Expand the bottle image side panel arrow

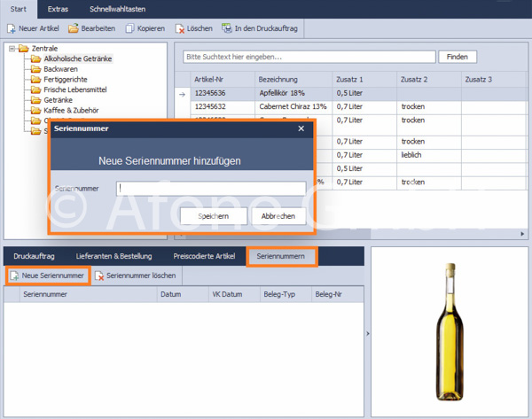(368, 334)
